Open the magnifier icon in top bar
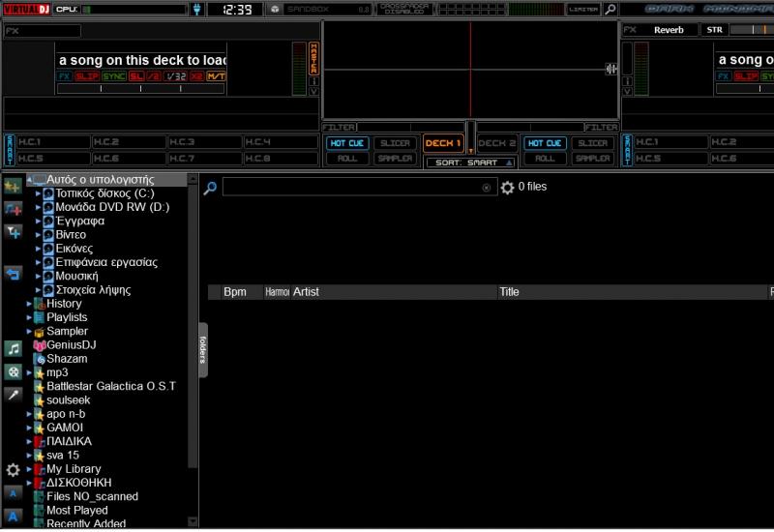Image resolution: width=774 pixels, height=532 pixels. [610, 9]
